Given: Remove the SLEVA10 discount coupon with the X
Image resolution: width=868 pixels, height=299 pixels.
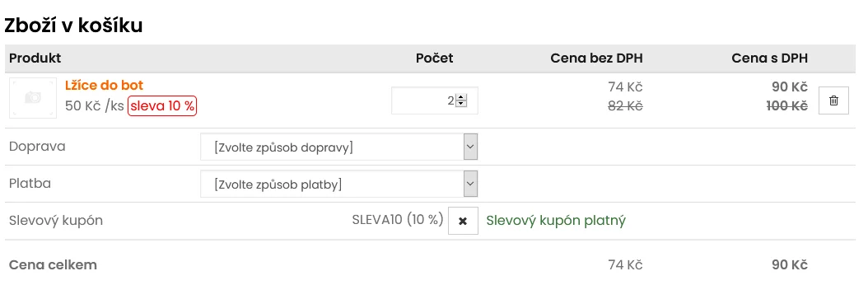Looking at the screenshot, I should point(463,221).
